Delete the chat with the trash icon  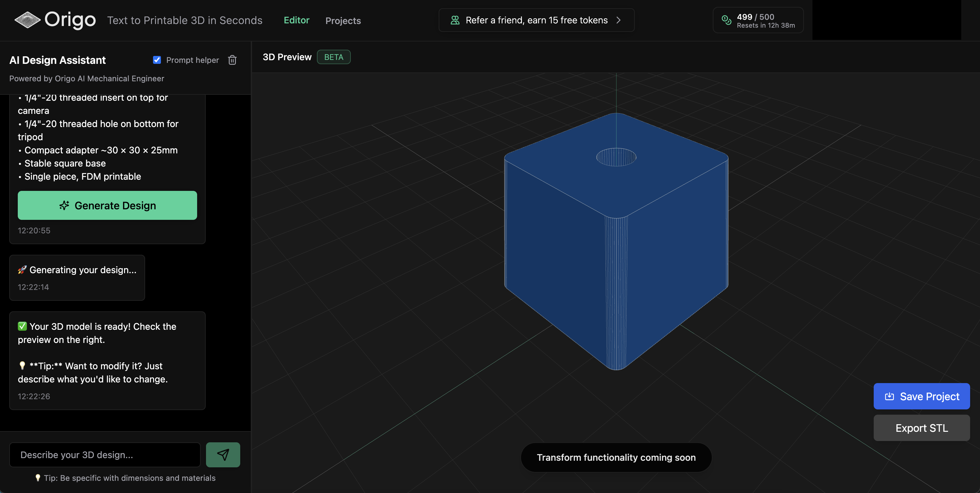[232, 60]
